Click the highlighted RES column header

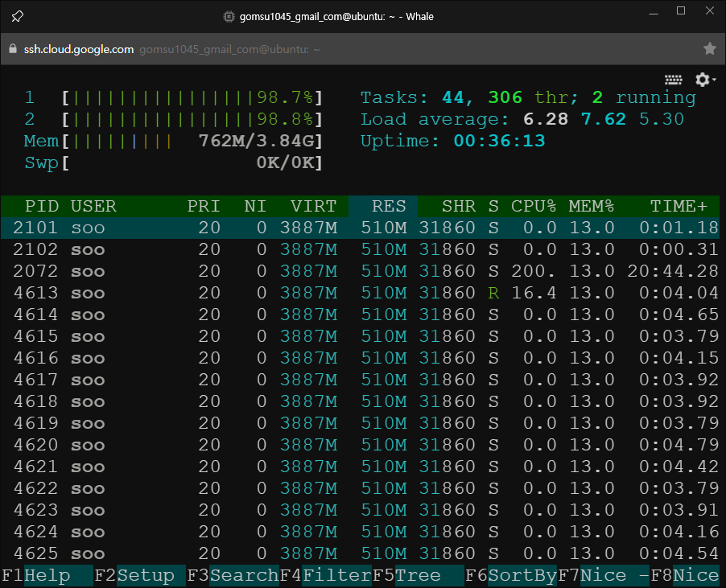(383, 206)
